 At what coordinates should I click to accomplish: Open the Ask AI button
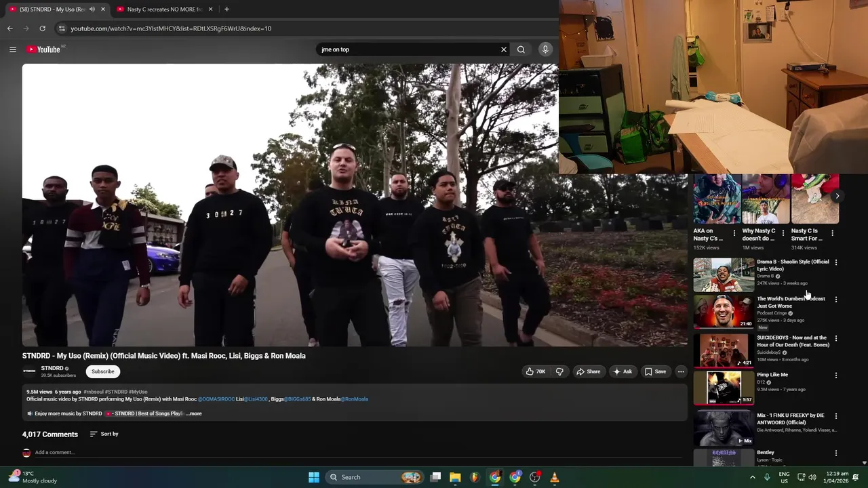[x=623, y=371]
